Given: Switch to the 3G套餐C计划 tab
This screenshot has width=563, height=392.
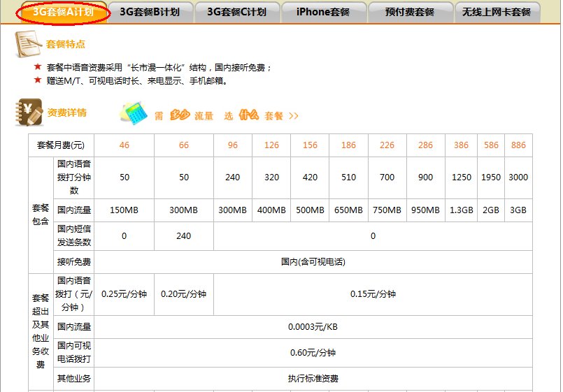Looking at the screenshot, I should 236,12.
